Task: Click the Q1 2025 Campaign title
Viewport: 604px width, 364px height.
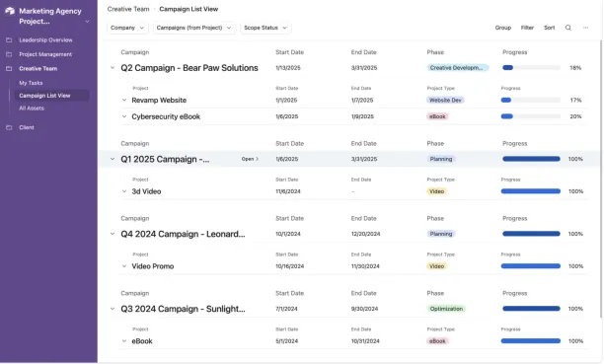Action: 165,159
